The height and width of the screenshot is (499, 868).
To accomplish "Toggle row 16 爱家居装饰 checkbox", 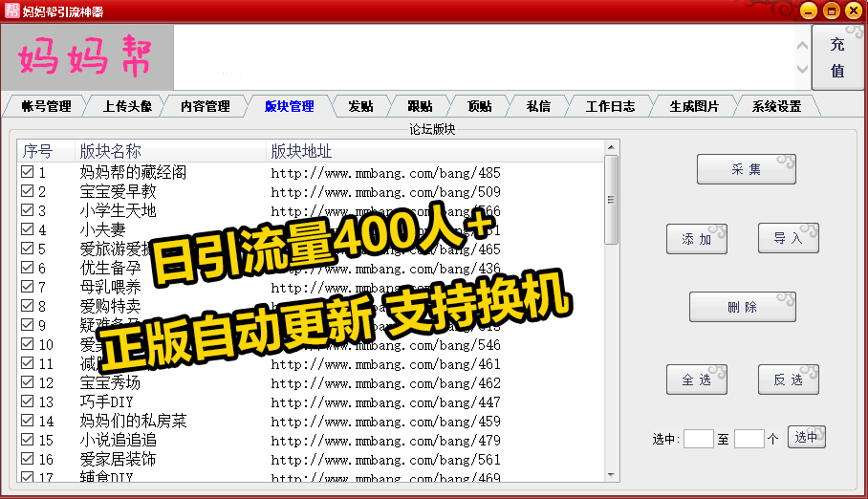I will coord(27,459).
